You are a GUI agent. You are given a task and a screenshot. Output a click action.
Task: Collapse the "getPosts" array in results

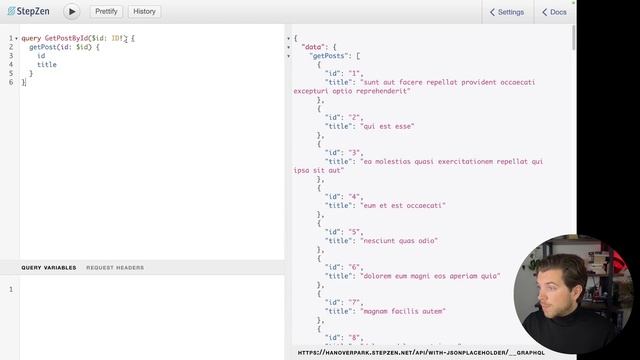289,56
